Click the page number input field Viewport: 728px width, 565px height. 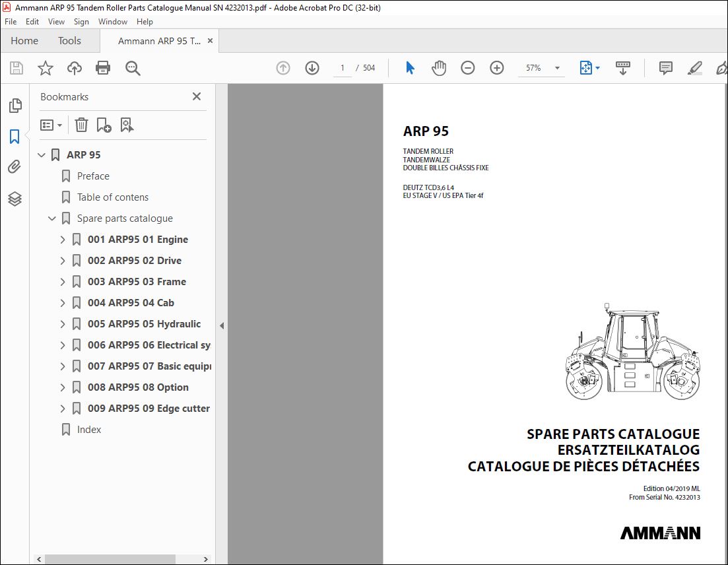[343, 68]
